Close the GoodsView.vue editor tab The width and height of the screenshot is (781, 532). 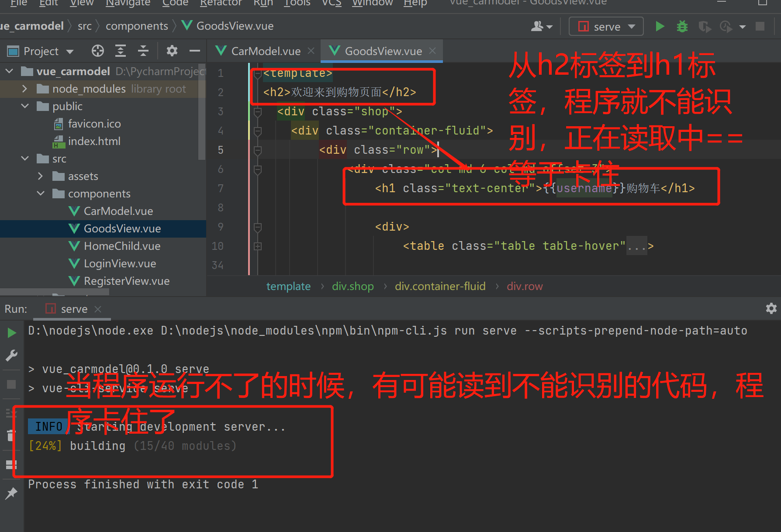pos(432,51)
